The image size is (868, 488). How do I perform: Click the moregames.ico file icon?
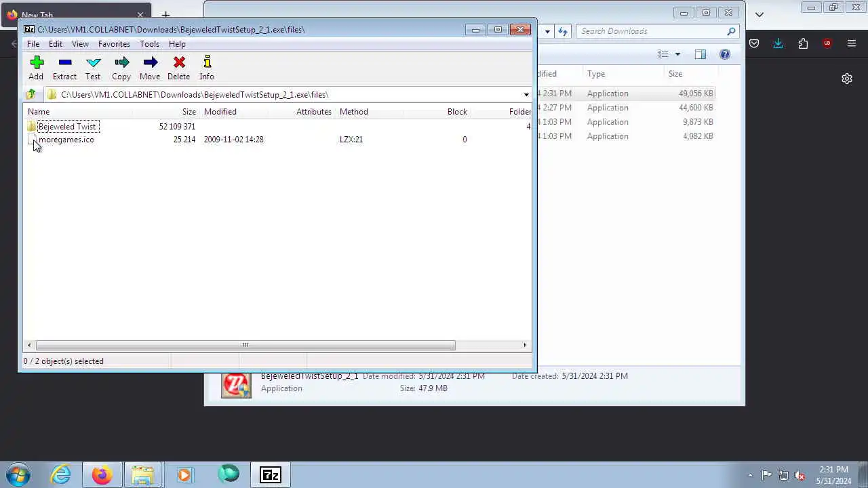click(x=32, y=140)
